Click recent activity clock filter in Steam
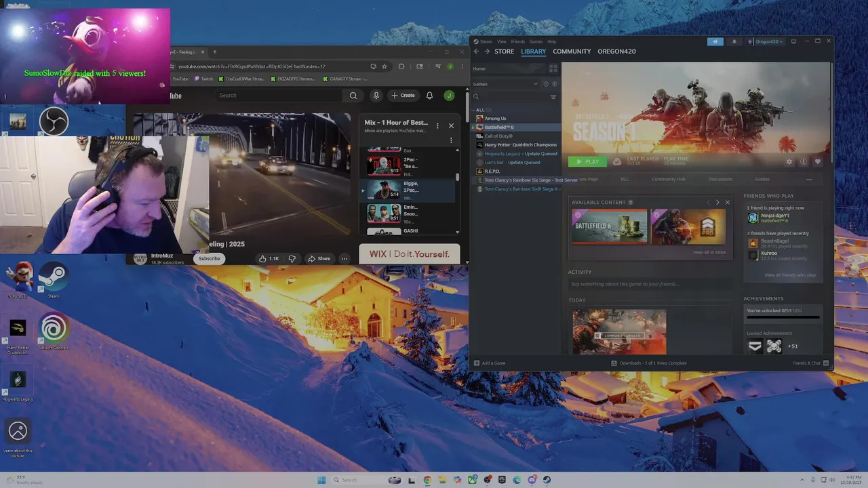This screenshot has height=488, width=868. pos(546,84)
